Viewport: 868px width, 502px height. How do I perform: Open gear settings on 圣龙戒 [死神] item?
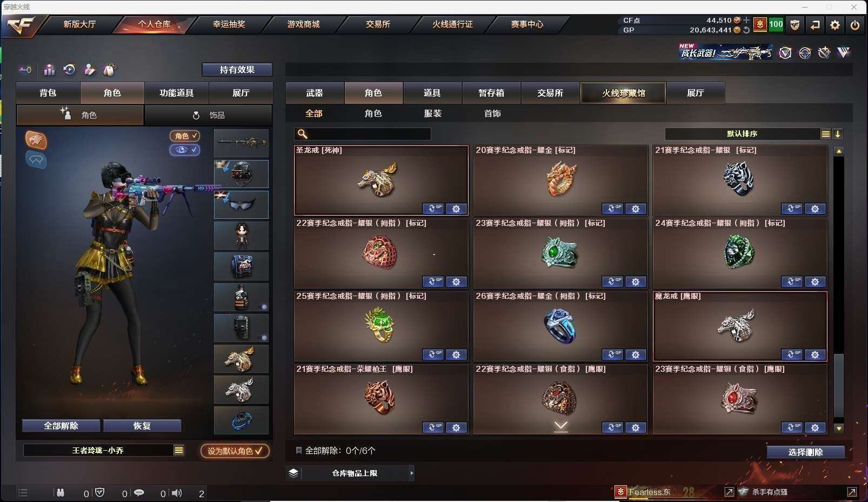coord(456,209)
